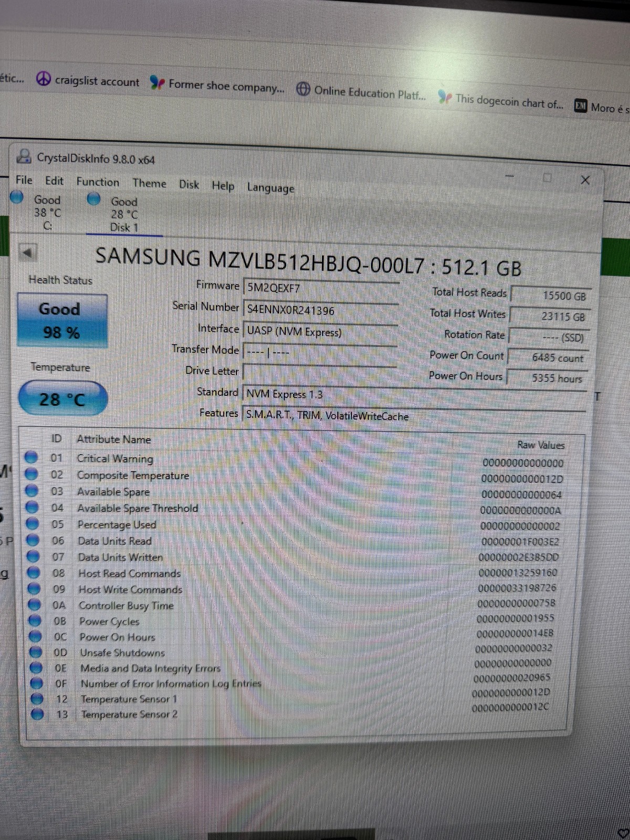
Task: Close the CrystalDiskInfo window
Action: (x=585, y=180)
